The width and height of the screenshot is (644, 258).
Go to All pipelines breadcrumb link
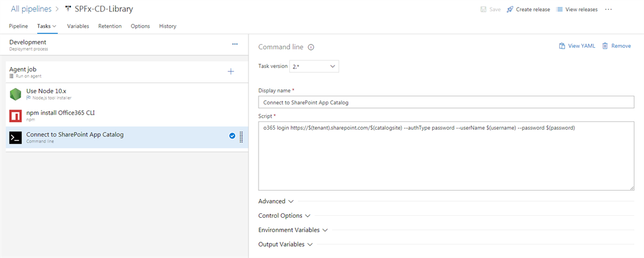pos(31,9)
